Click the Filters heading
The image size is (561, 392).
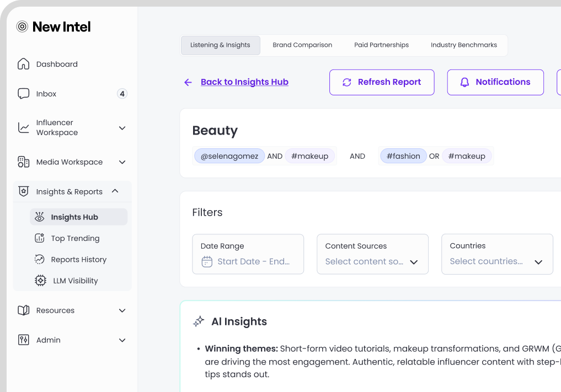coord(207,212)
